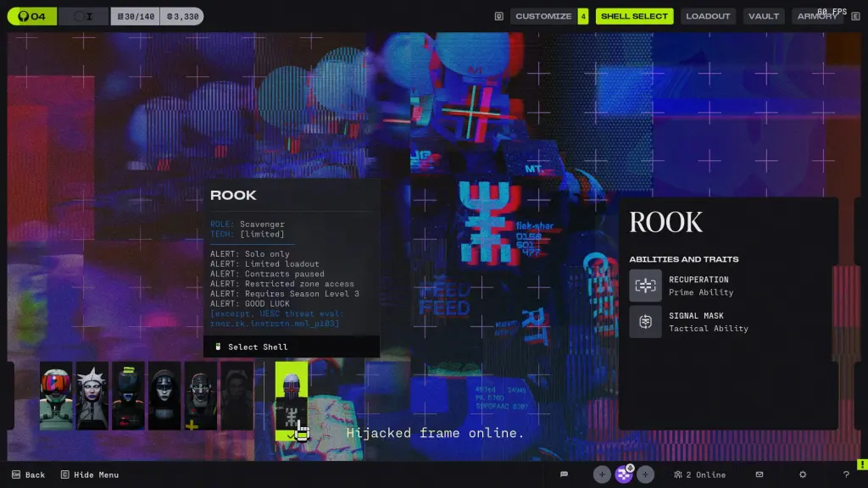Choose the spiky white-haired shell portrait

(92, 396)
